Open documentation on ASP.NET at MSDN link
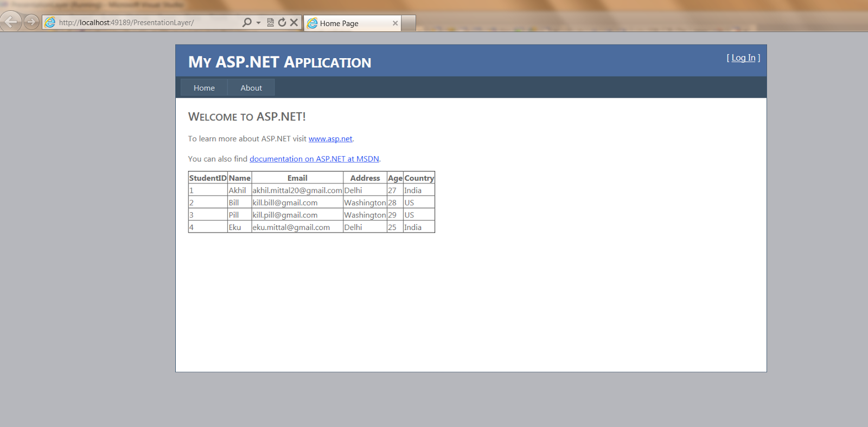Screen dimensions: 868x427 tap(314, 159)
